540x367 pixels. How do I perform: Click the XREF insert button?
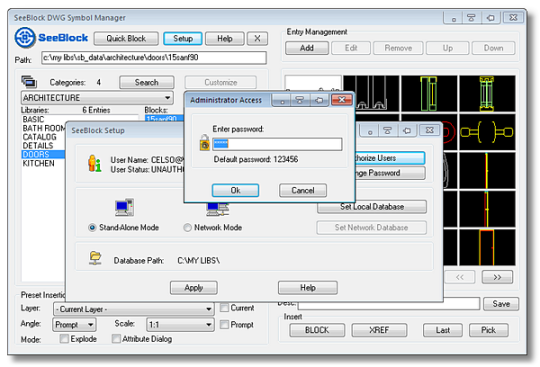tap(379, 330)
